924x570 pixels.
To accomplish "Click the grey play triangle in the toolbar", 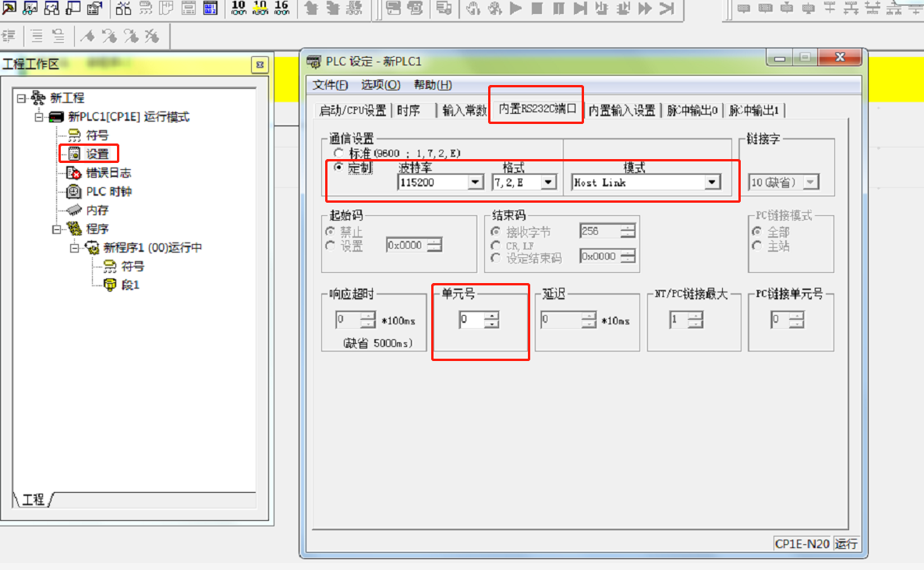I will tap(515, 8).
